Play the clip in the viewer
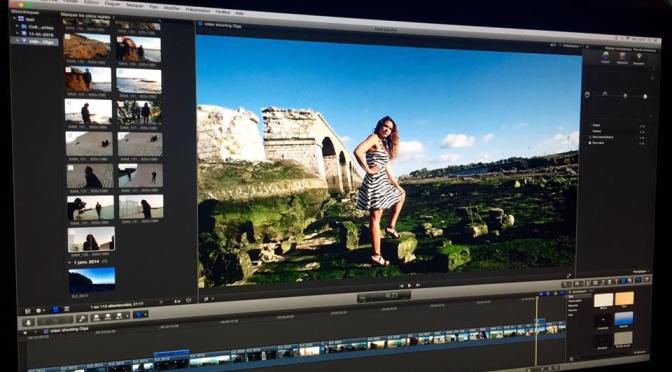This screenshot has height=372, width=672. [409, 285]
